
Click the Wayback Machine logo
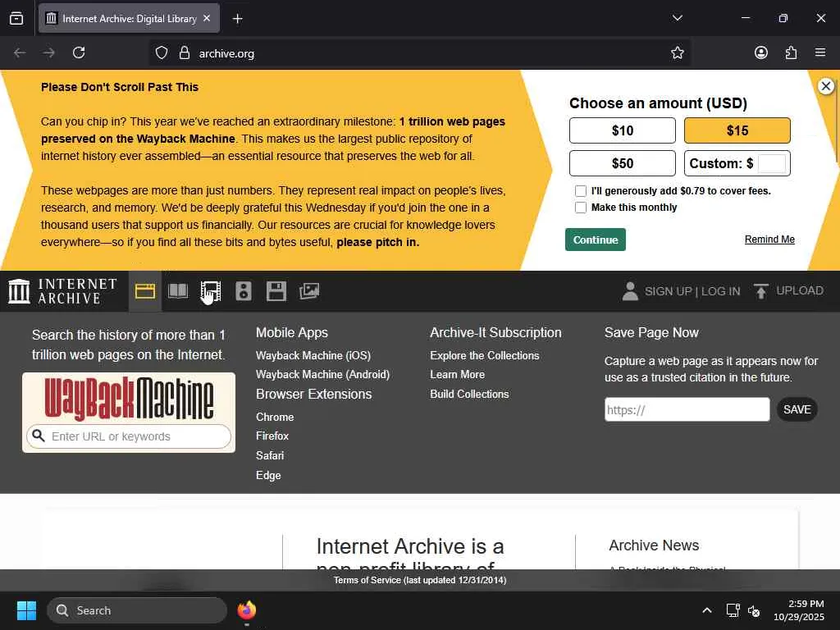(129, 398)
